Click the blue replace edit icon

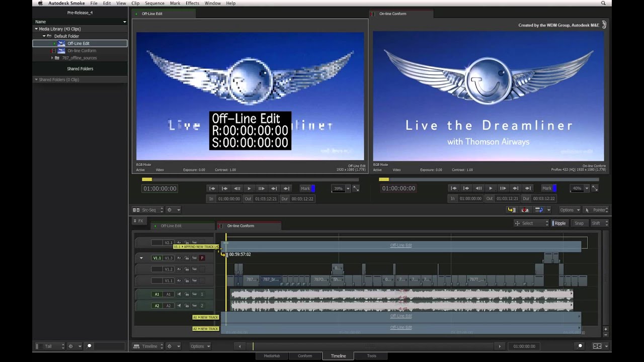[538, 210]
